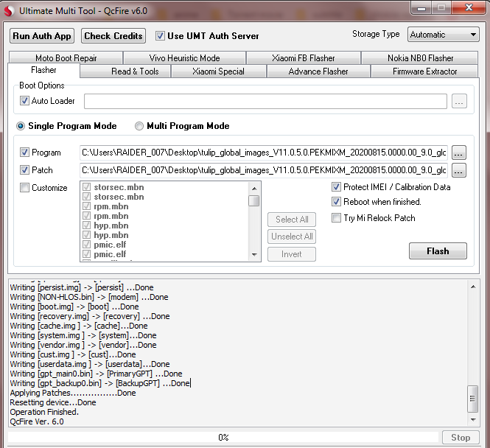Image resolution: width=490 pixels, height=448 pixels.
Task: Click second storsec.mbn list entry
Action: point(119,197)
